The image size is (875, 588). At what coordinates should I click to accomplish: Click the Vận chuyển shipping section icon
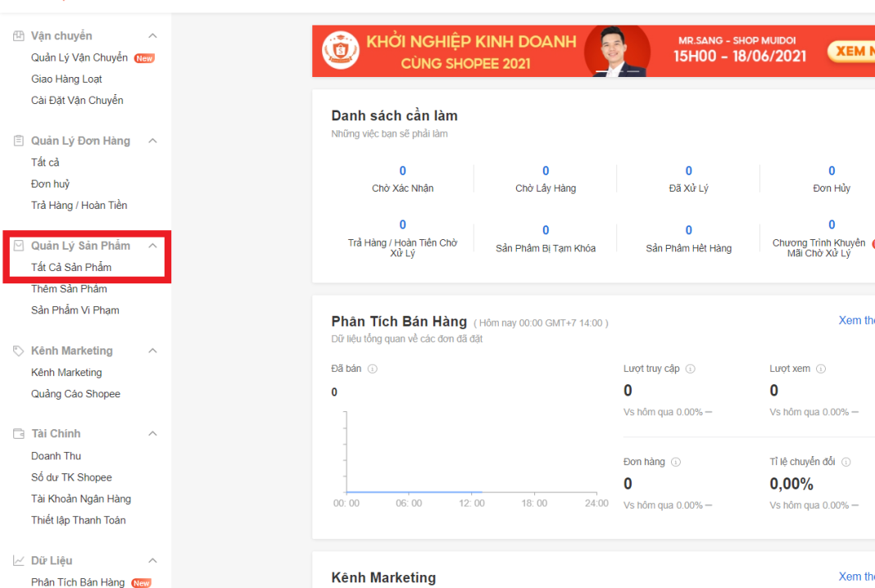pos(19,36)
